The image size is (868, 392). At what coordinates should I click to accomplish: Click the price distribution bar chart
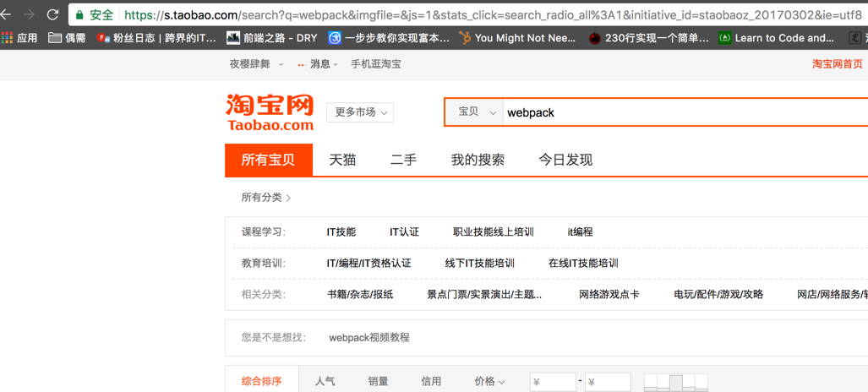[x=675, y=382]
